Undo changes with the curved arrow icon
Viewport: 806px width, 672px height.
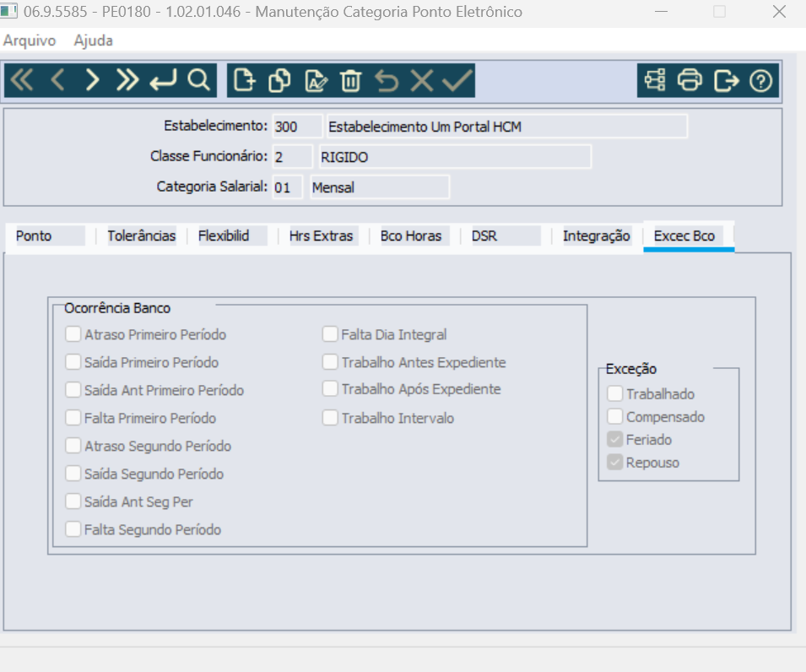coord(387,80)
